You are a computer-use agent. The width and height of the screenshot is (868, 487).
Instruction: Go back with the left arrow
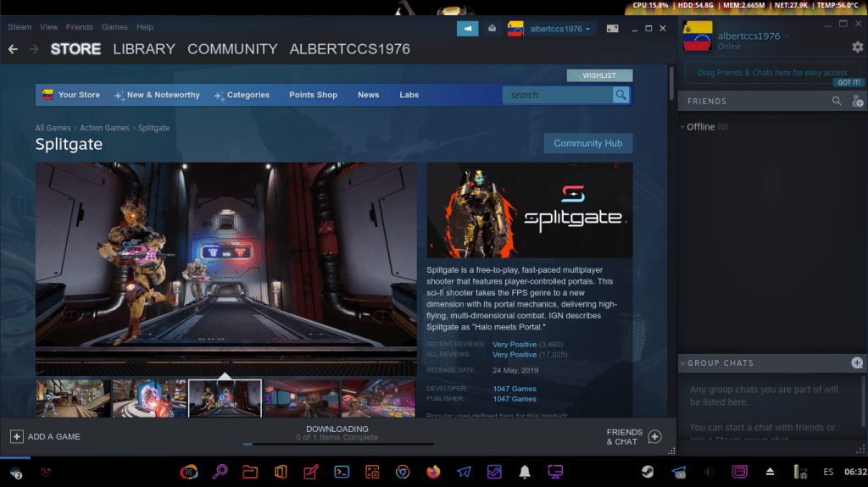tap(13, 49)
